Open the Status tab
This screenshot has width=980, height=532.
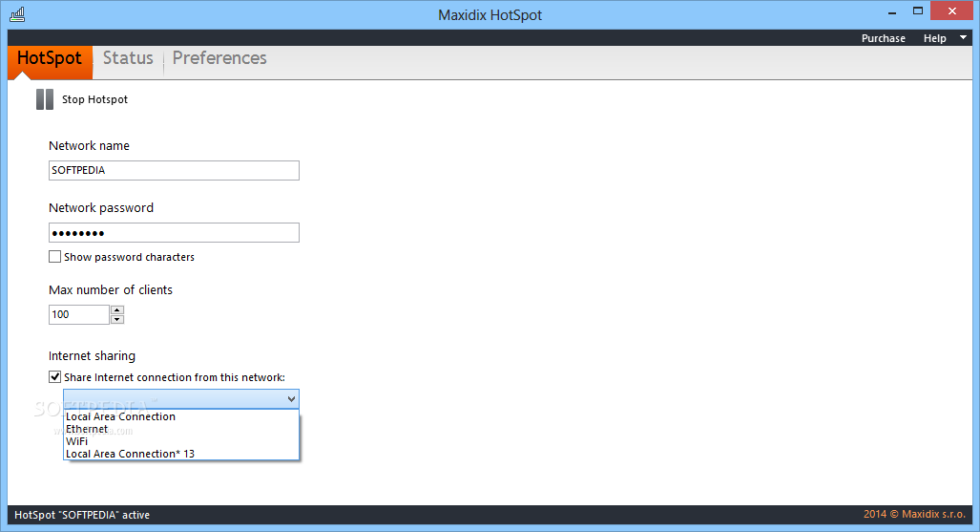coord(128,58)
